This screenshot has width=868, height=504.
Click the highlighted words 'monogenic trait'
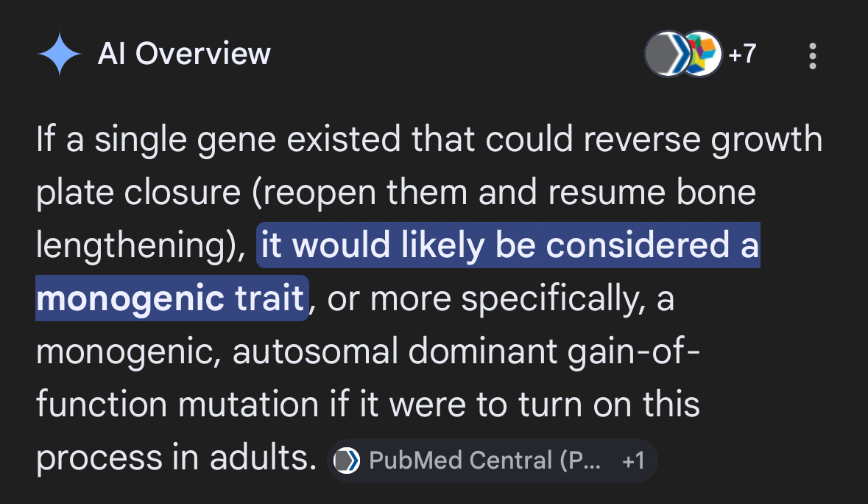point(170,299)
